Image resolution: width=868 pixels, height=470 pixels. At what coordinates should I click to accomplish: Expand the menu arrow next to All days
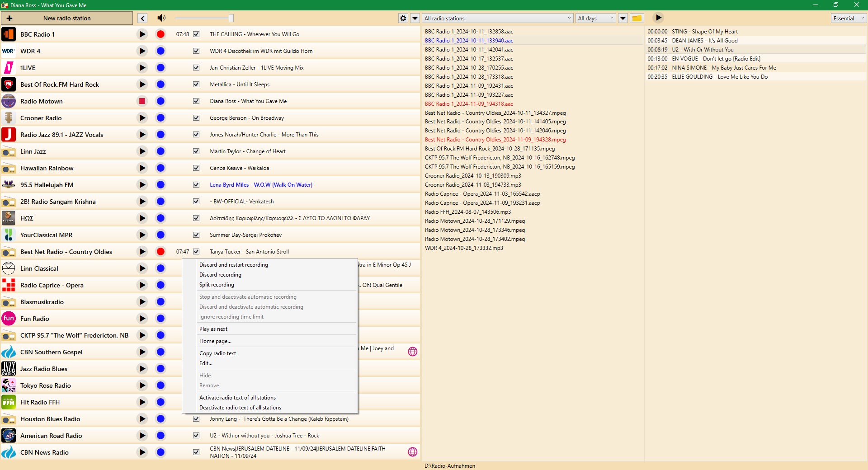pyautogui.click(x=623, y=18)
